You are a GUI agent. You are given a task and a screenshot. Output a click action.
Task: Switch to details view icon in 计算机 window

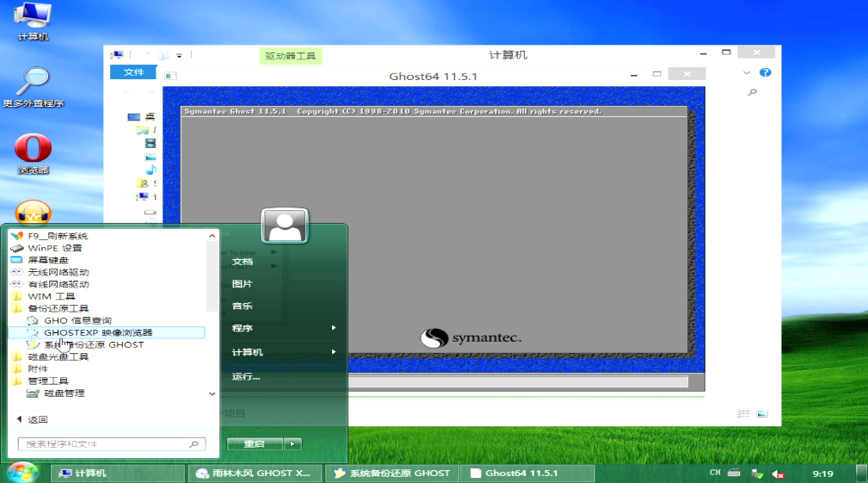743,414
